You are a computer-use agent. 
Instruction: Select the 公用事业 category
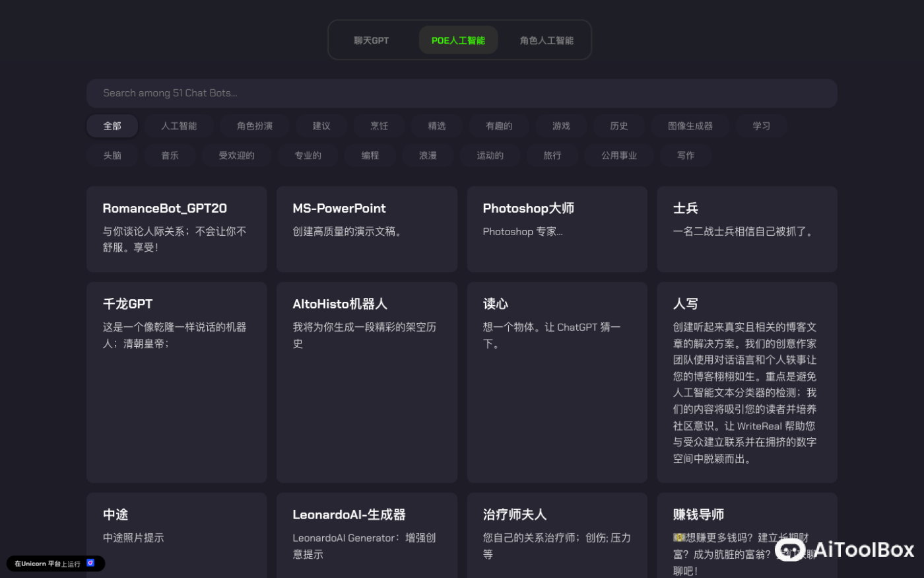pos(618,155)
